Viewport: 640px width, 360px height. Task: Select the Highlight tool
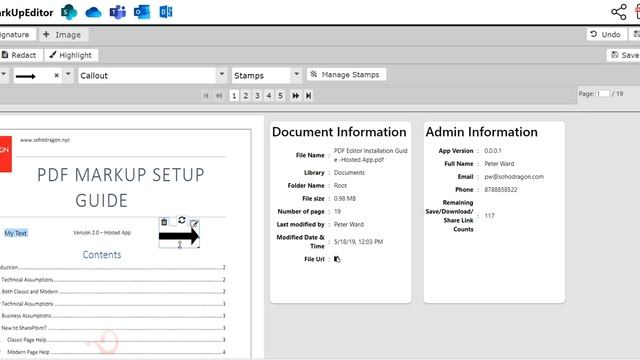coord(71,55)
